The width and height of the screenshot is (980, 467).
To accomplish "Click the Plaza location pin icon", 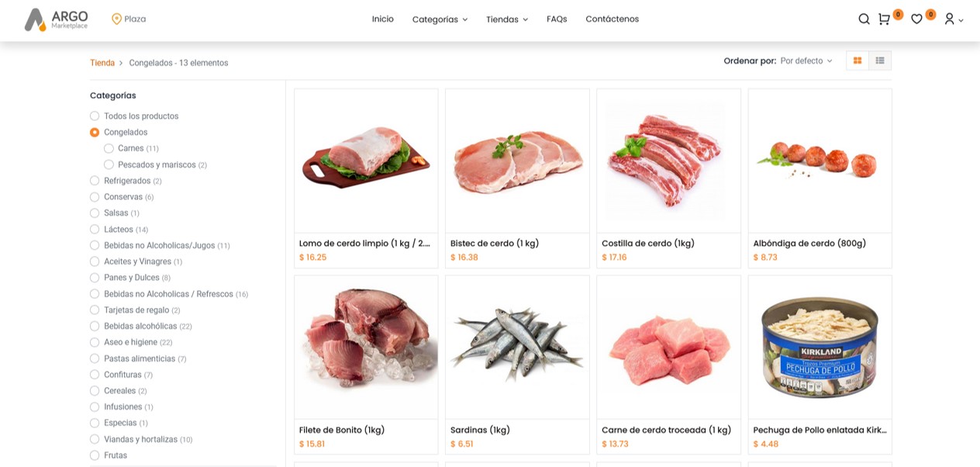I will (x=116, y=18).
